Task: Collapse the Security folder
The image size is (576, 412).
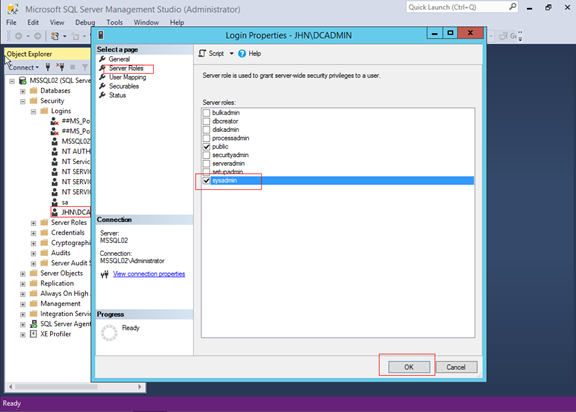Action: pyautogui.click(x=23, y=101)
